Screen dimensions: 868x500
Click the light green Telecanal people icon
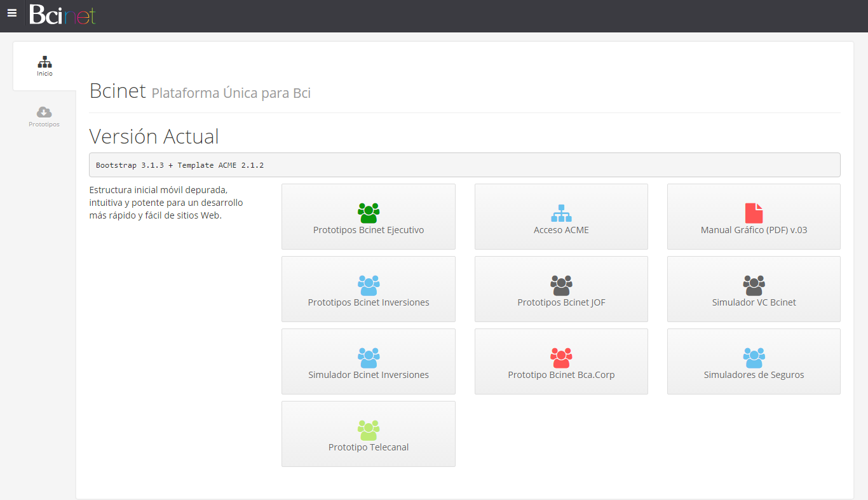pos(368,430)
